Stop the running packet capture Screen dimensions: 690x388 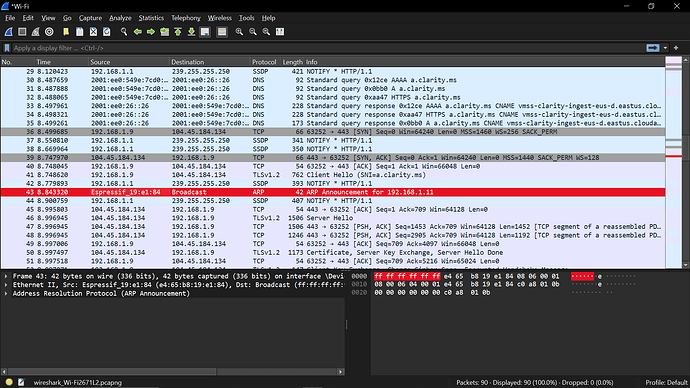tap(22, 32)
